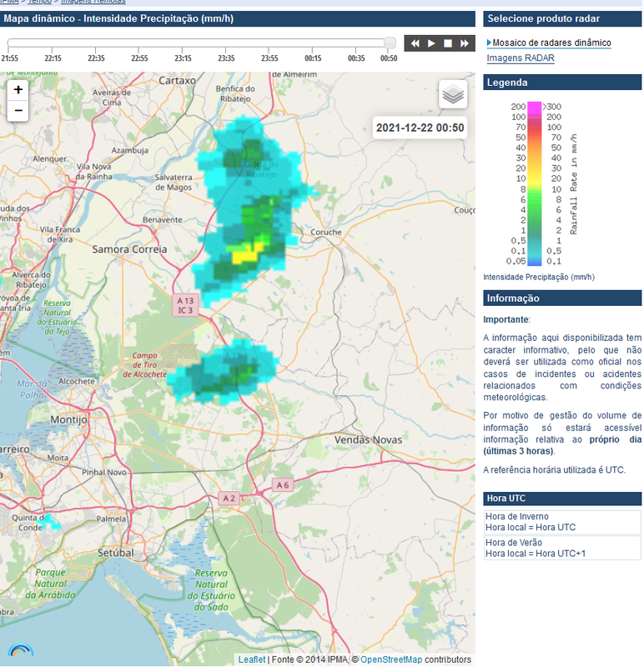Click the rainbow logo on map corner
The image size is (644, 667).
pos(20,649)
